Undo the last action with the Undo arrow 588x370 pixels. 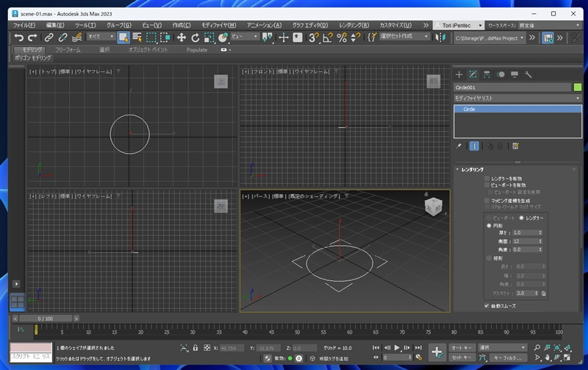(19, 38)
